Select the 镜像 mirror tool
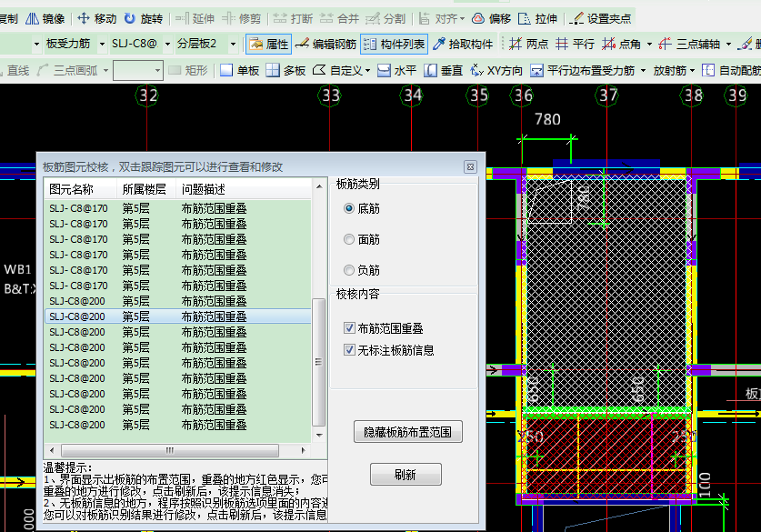The image size is (761, 532). pos(45,18)
